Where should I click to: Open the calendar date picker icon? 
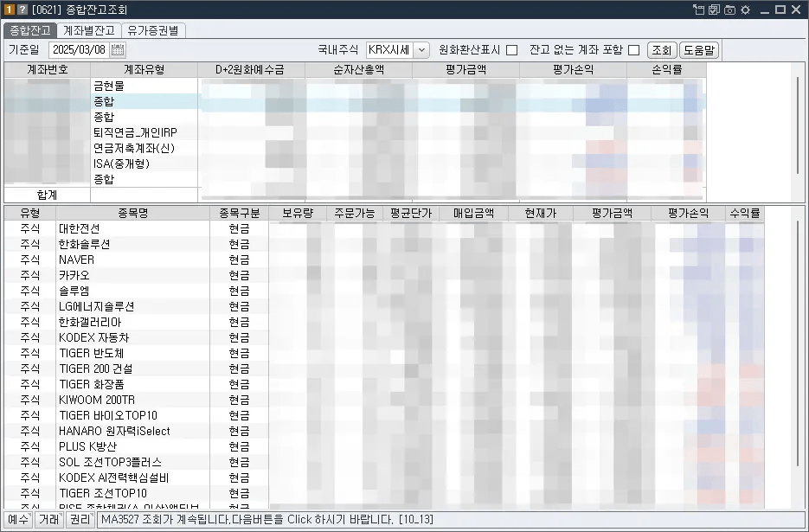click(119, 50)
